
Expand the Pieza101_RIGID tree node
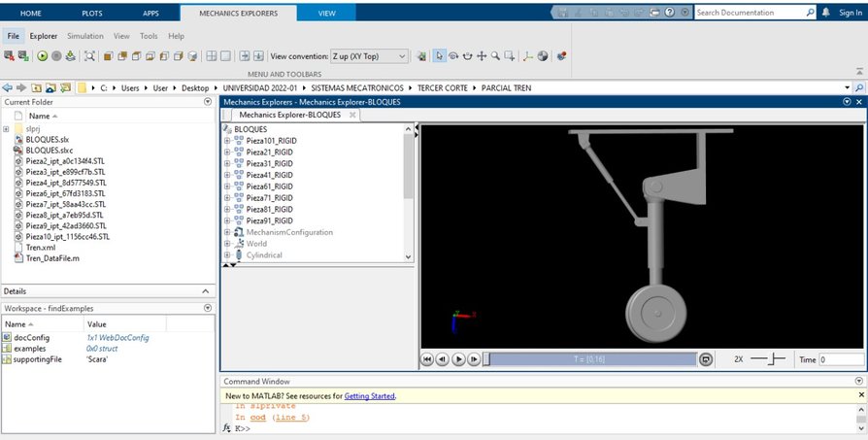(x=227, y=141)
